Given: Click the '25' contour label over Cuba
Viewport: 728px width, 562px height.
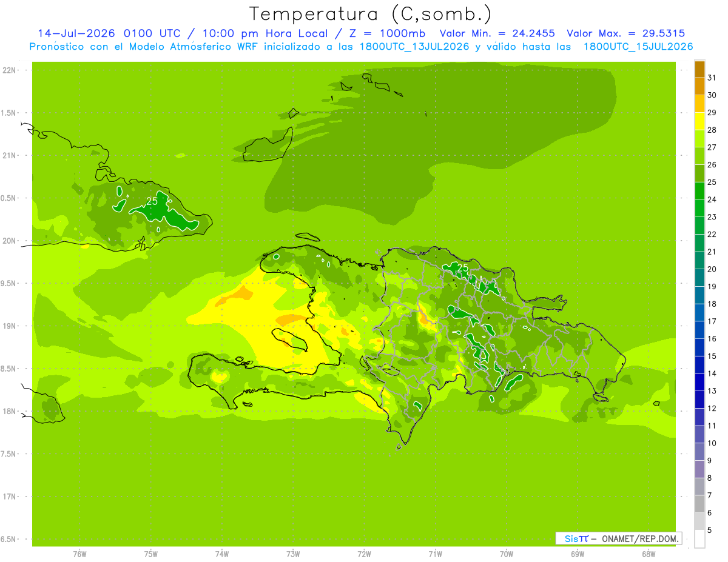Looking at the screenshot, I should [x=152, y=201].
